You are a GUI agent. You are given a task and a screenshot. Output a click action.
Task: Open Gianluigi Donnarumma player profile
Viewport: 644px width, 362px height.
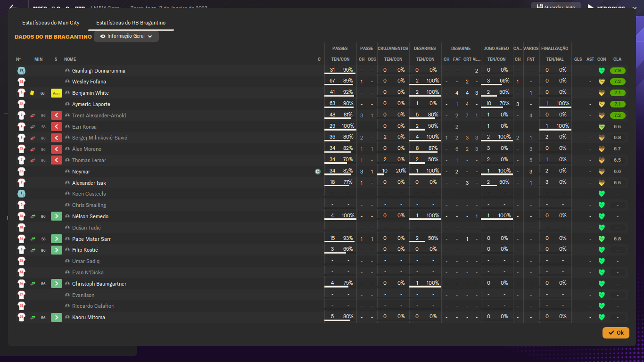(x=99, y=71)
